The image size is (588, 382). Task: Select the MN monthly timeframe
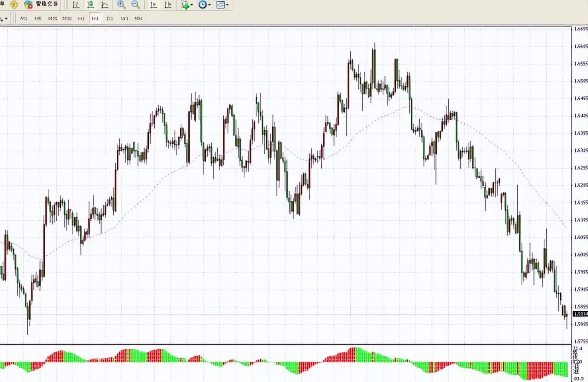click(138, 18)
